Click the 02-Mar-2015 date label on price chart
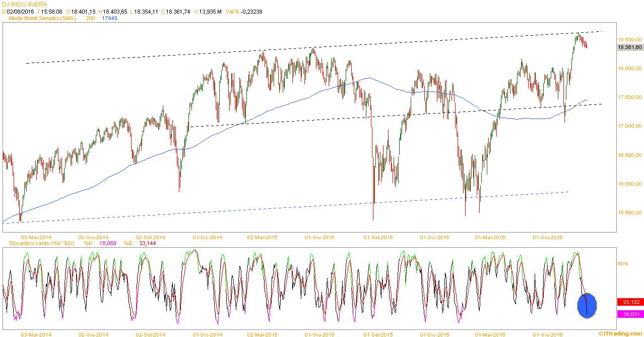This screenshot has width=644, height=337. (x=262, y=237)
